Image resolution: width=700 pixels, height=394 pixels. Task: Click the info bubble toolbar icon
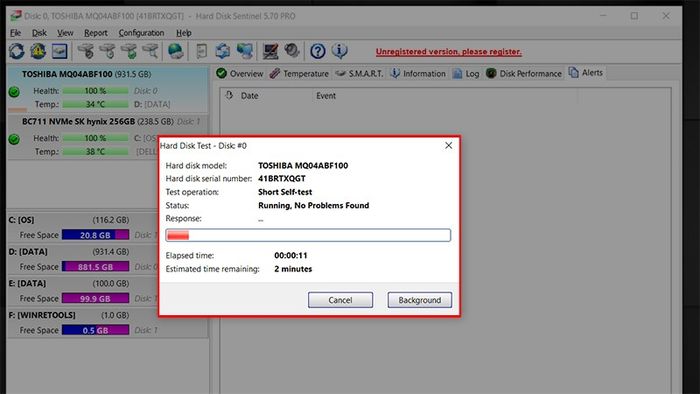tap(340, 51)
